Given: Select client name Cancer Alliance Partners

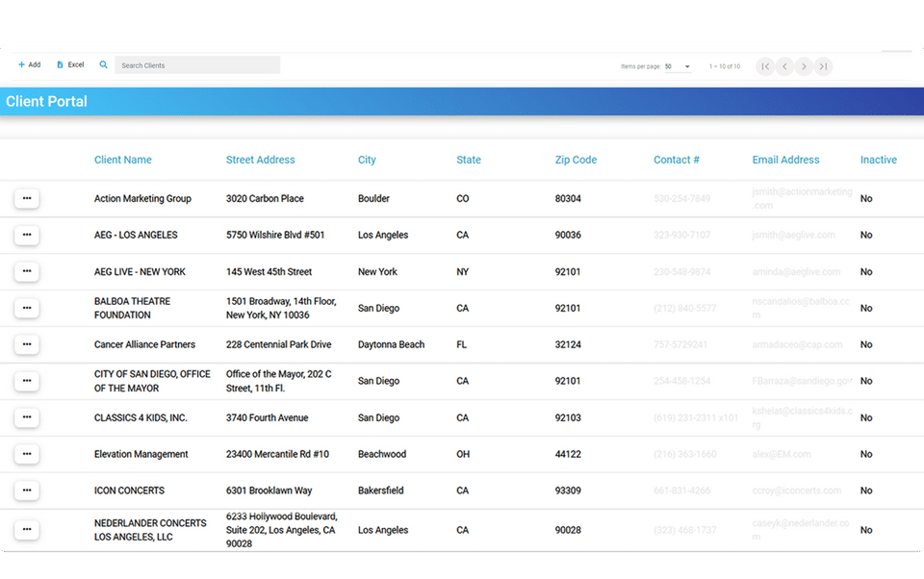Looking at the screenshot, I should [x=144, y=344].
